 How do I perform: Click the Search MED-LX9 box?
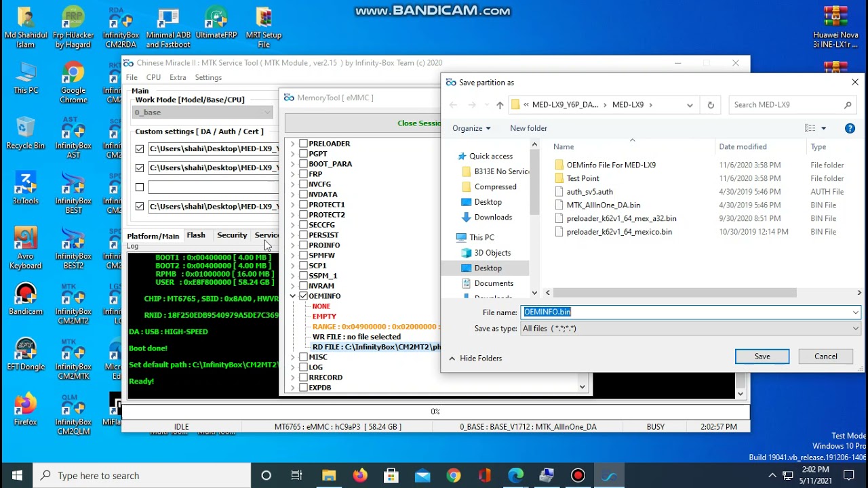(792, 105)
